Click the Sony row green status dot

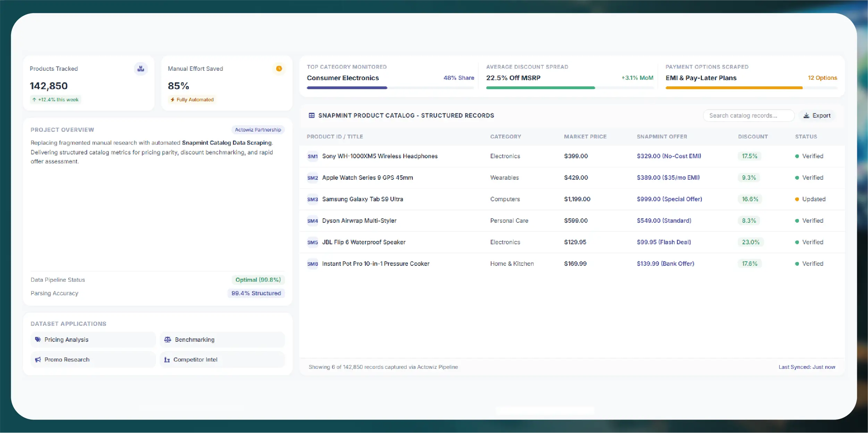point(797,156)
